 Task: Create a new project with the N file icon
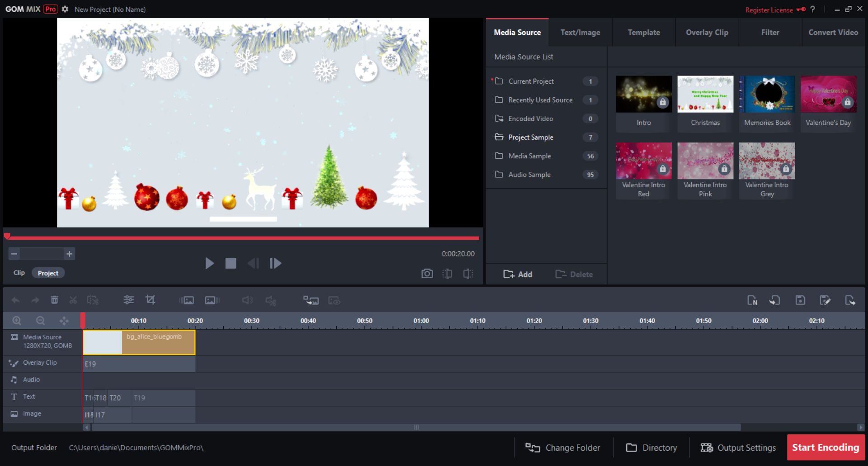coord(753,300)
